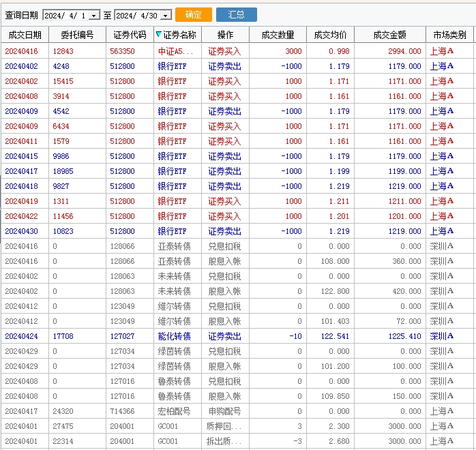Screen dimensions: 476x450
Task: Click the orange 确定 confirm button
Action: (193, 15)
